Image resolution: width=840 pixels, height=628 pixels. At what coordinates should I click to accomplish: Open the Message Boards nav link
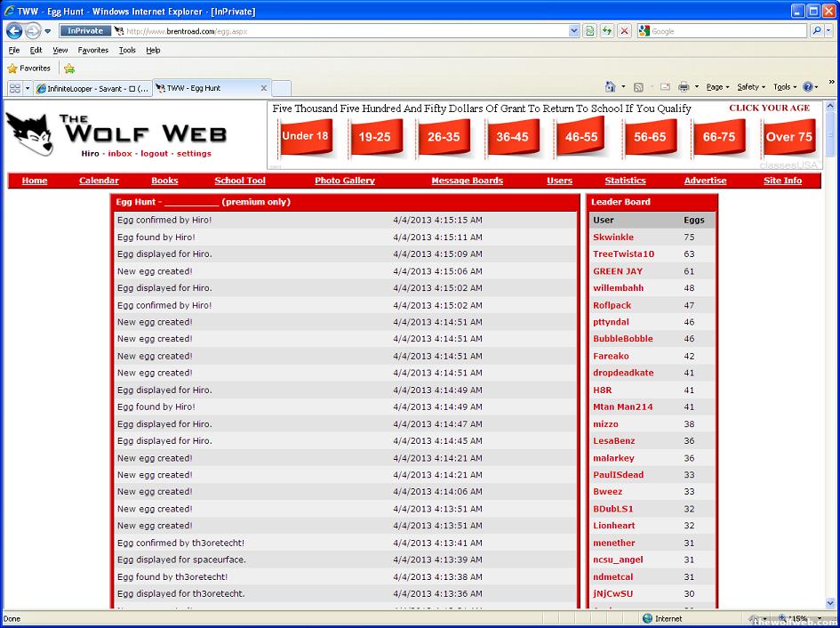tap(467, 181)
